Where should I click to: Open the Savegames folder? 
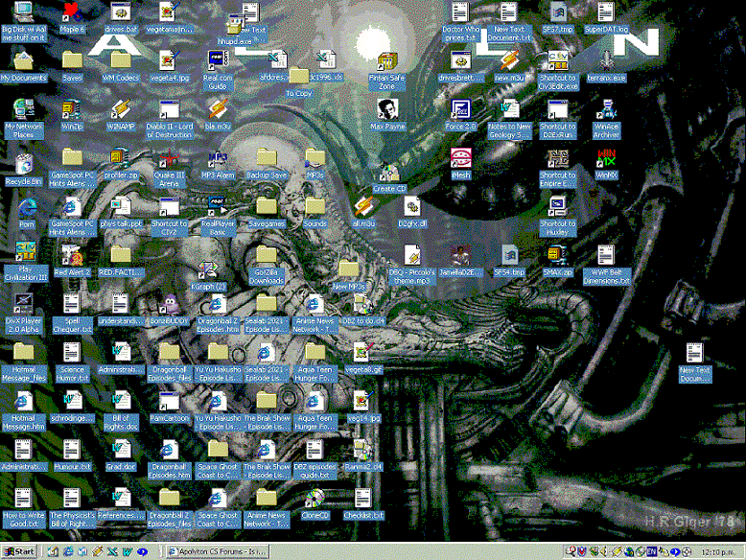267,208
